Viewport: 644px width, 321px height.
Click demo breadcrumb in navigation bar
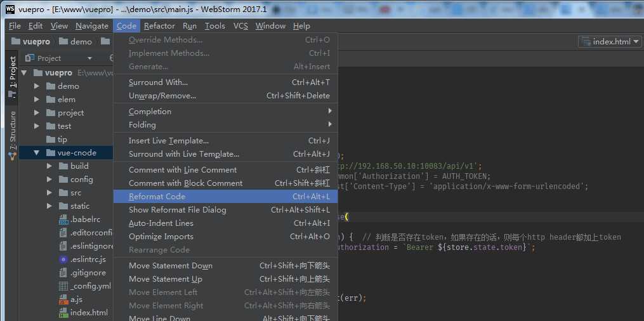point(76,41)
